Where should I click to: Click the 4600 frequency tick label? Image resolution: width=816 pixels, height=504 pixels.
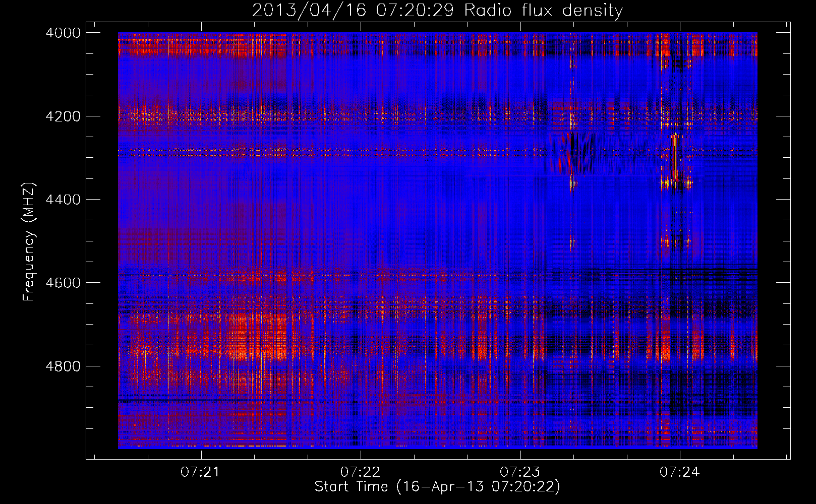63,283
